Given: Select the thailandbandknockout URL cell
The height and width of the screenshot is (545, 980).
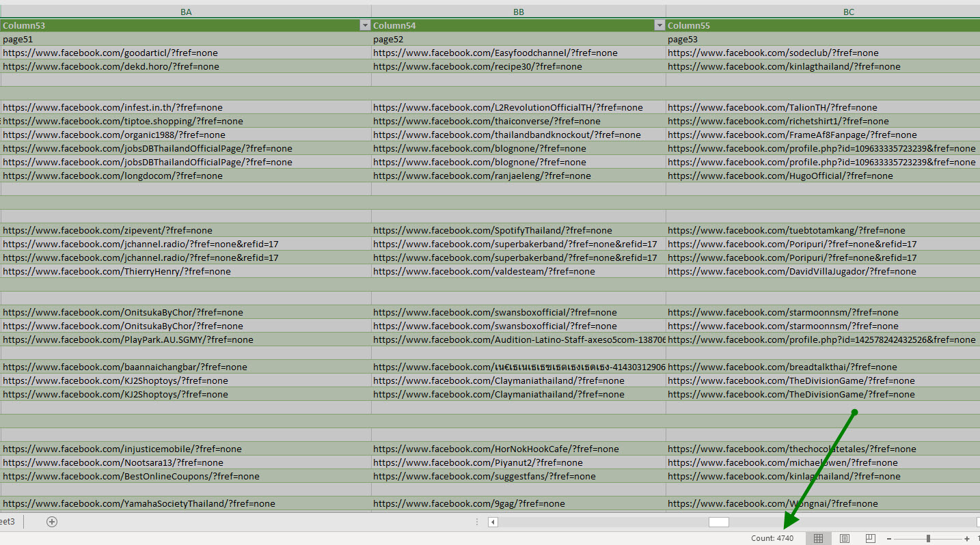Looking at the screenshot, I should pyautogui.click(x=519, y=135).
